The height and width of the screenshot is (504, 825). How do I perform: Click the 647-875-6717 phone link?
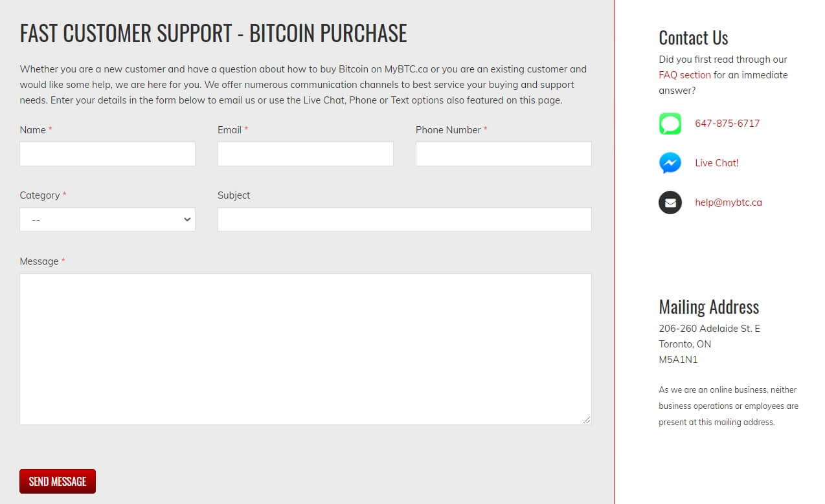727,124
